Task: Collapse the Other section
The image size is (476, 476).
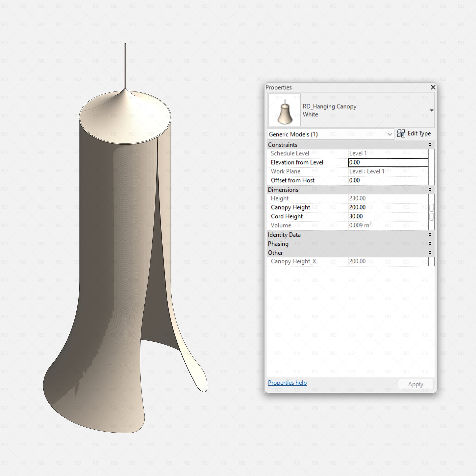Action: click(x=430, y=253)
